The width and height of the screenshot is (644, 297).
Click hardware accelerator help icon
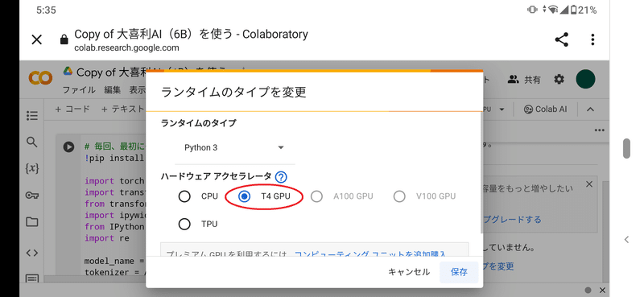[281, 177]
